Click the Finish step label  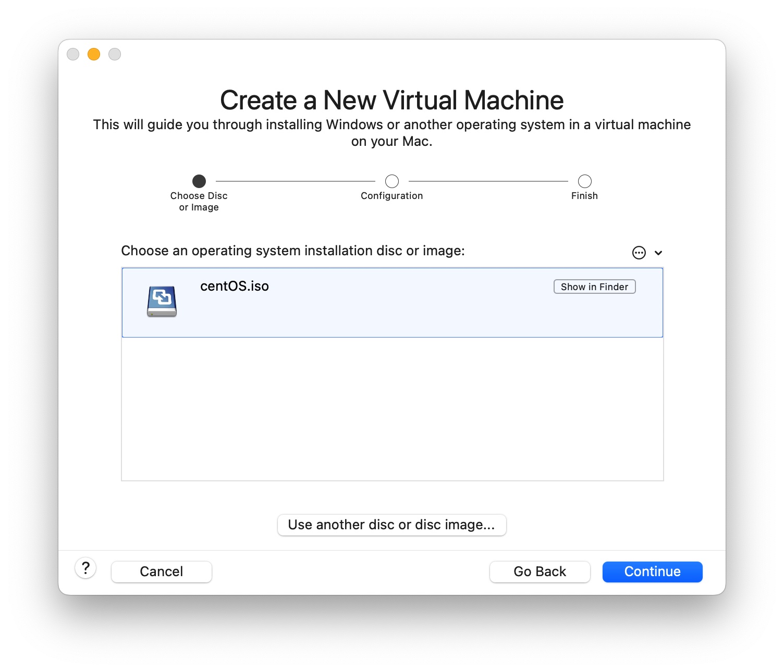[x=584, y=196]
